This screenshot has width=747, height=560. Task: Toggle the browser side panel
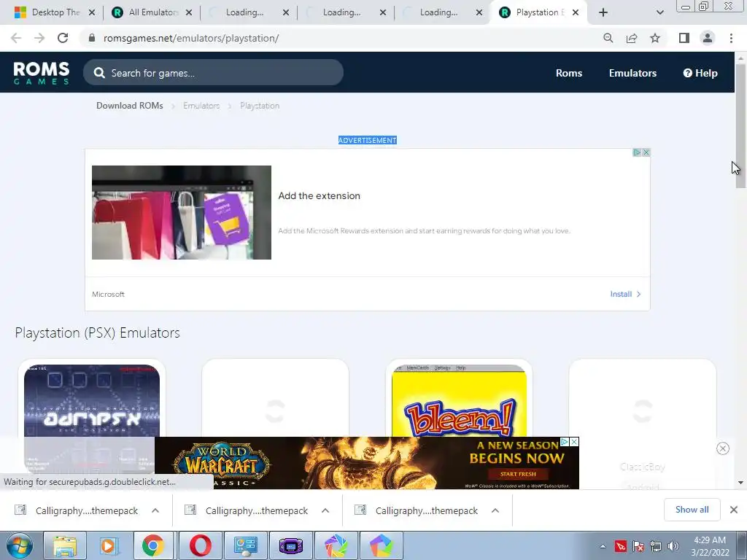[x=684, y=38]
